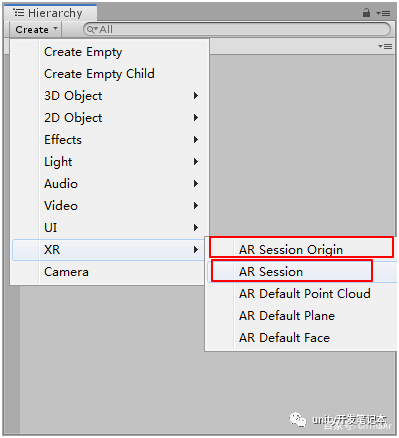Click the search magnifier icon in Hierarchy
This screenshot has height=438, width=399.
pos(92,30)
